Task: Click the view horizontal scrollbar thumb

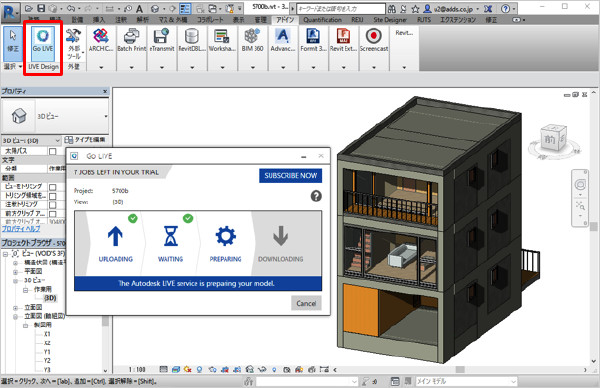Action: pos(460,370)
